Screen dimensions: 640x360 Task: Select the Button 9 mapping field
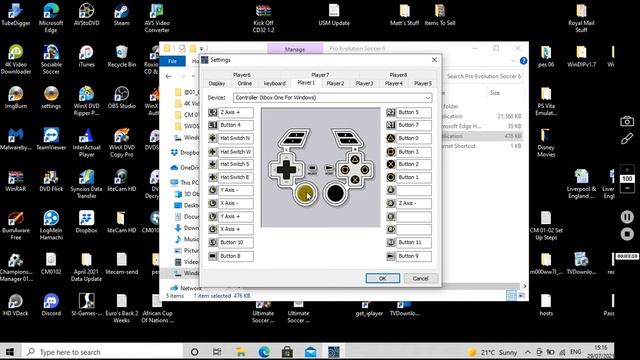pyautogui.click(x=414, y=256)
